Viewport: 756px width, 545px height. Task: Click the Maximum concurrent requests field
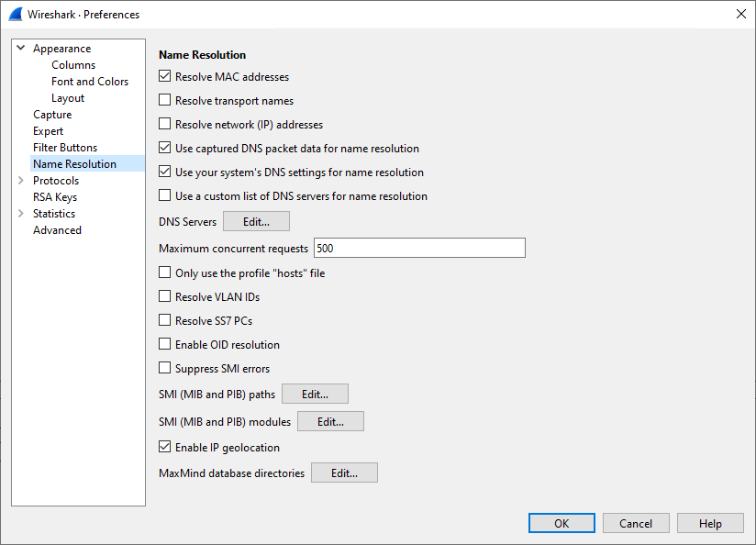click(x=419, y=247)
